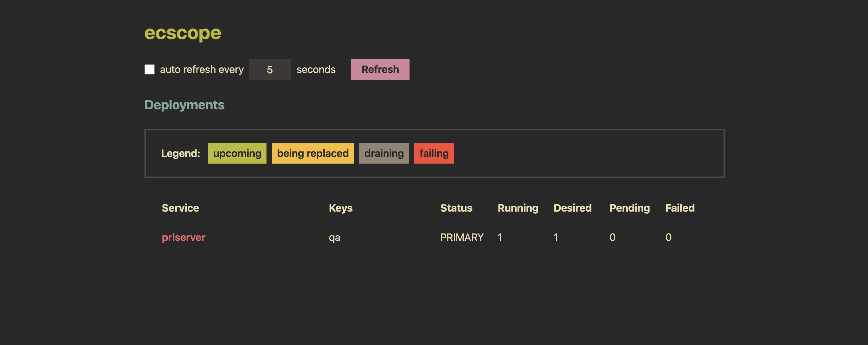Sort by the Status column header
The image size is (868, 345).
pyautogui.click(x=456, y=208)
